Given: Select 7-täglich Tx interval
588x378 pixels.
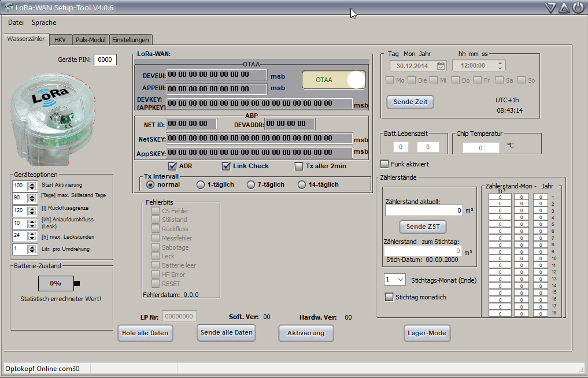Looking at the screenshot, I should pyautogui.click(x=251, y=184).
